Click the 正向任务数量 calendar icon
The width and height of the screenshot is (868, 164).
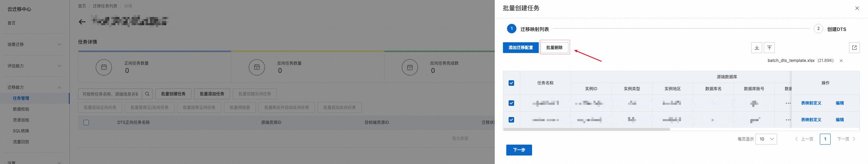coord(104,67)
